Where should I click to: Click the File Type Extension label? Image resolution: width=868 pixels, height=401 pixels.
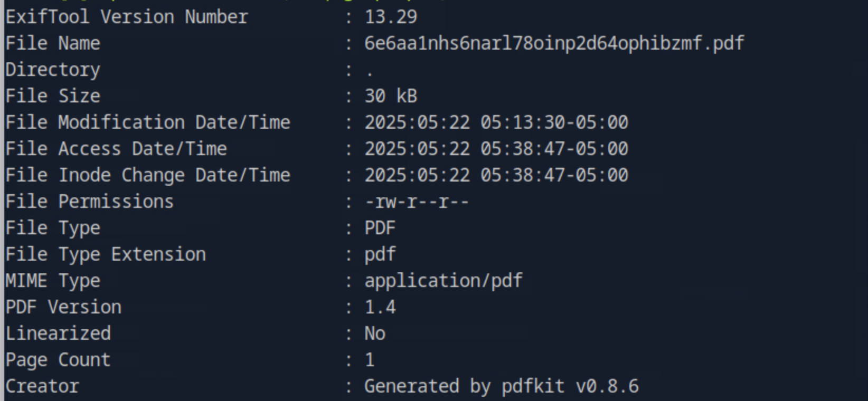106,254
